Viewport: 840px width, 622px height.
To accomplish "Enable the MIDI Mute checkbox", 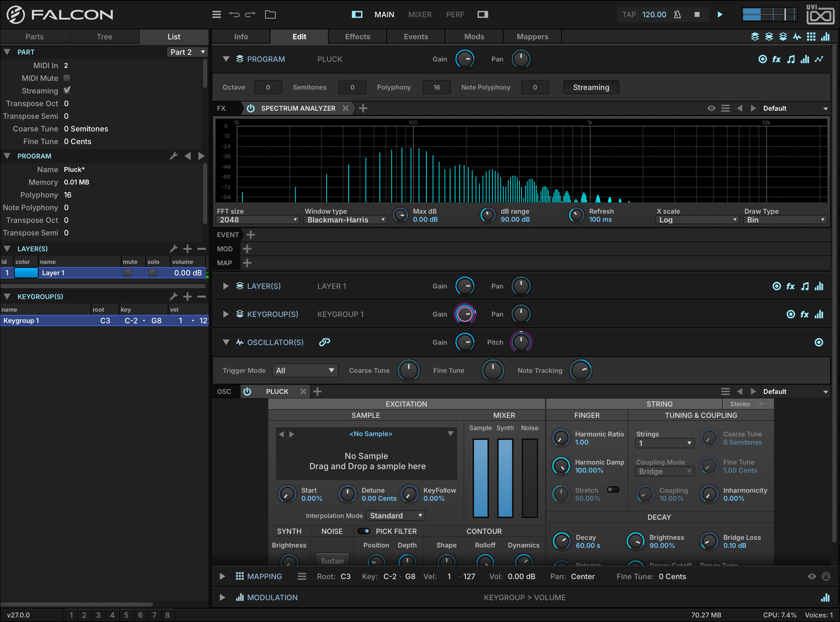I will pos(67,78).
